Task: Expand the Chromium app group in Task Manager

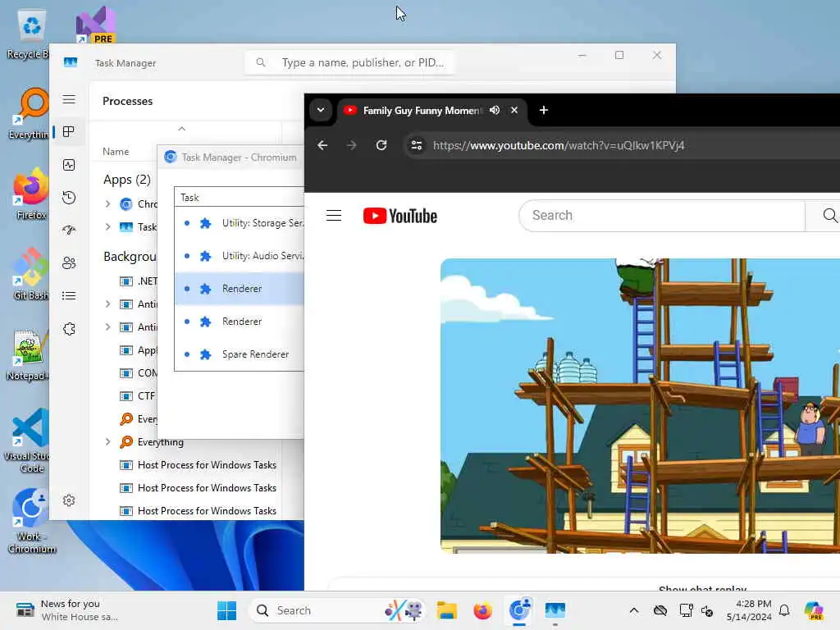Action: coord(107,204)
